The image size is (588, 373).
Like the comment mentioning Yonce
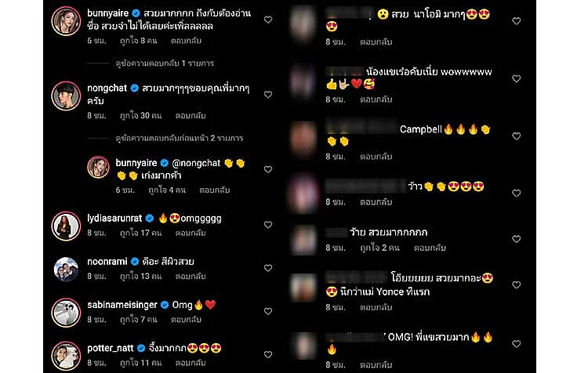[x=517, y=285]
